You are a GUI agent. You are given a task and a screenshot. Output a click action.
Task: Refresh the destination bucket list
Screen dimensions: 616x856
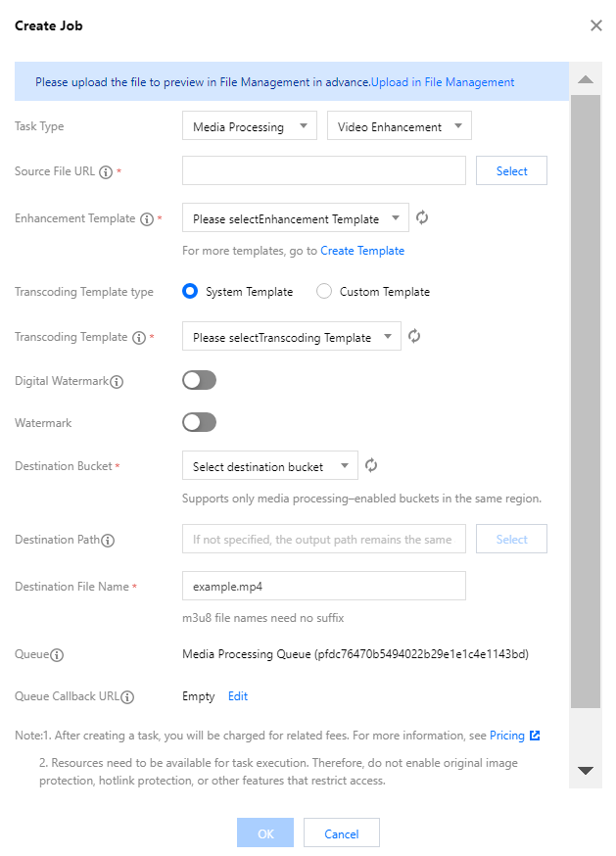[371, 466]
